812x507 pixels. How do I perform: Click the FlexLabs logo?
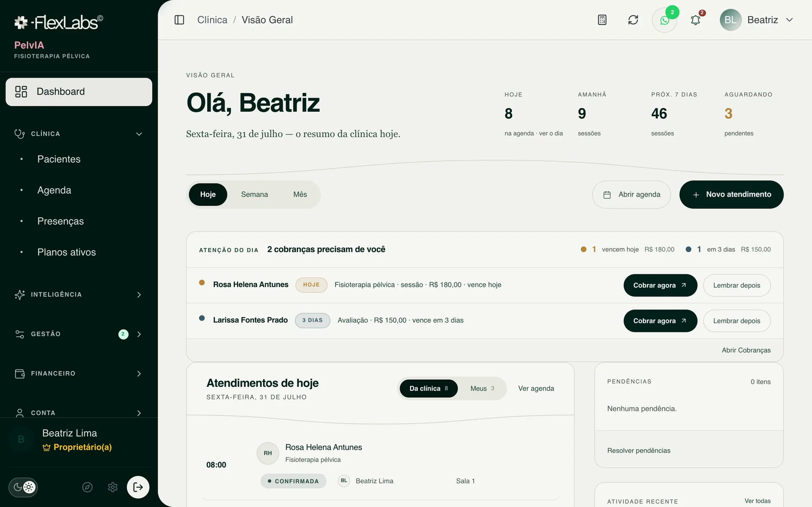pyautogui.click(x=58, y=22)
